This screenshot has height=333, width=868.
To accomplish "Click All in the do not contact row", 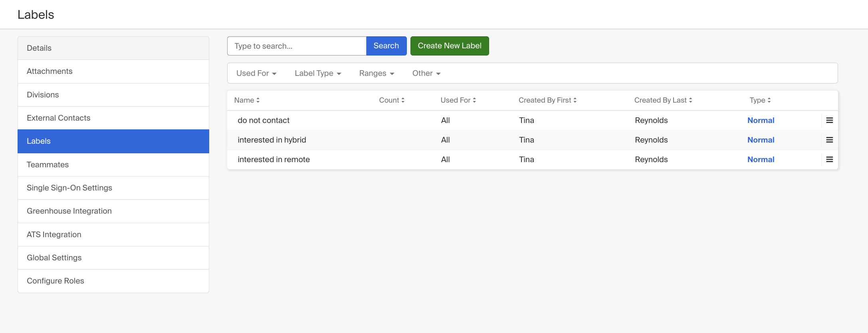I will click(x=446, y=120).
